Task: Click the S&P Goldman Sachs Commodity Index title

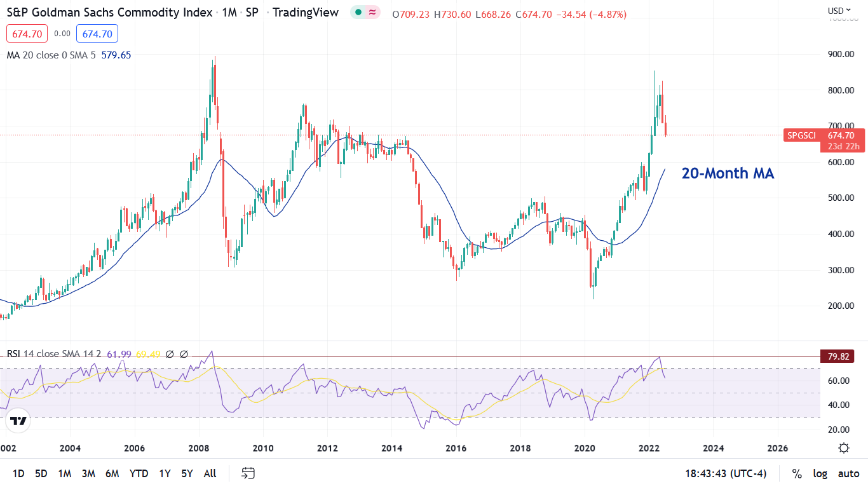Action: click(111, 12)
